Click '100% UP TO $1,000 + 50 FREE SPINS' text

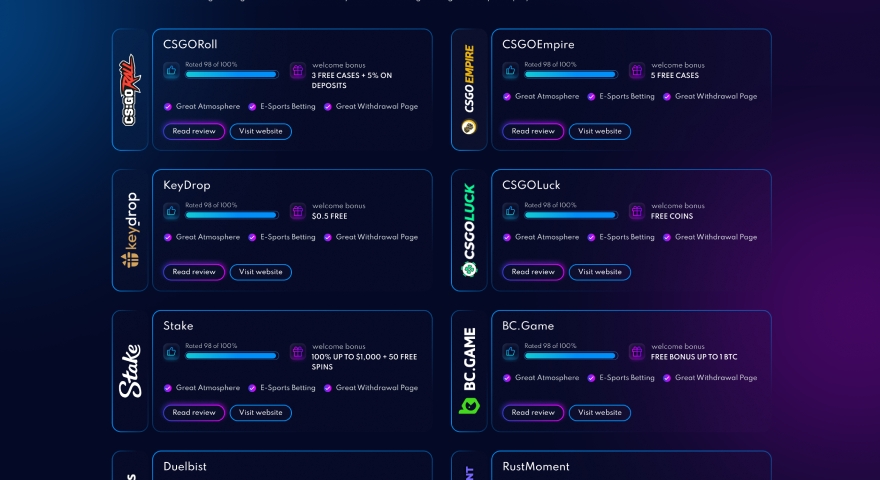[x=364, y=362]
